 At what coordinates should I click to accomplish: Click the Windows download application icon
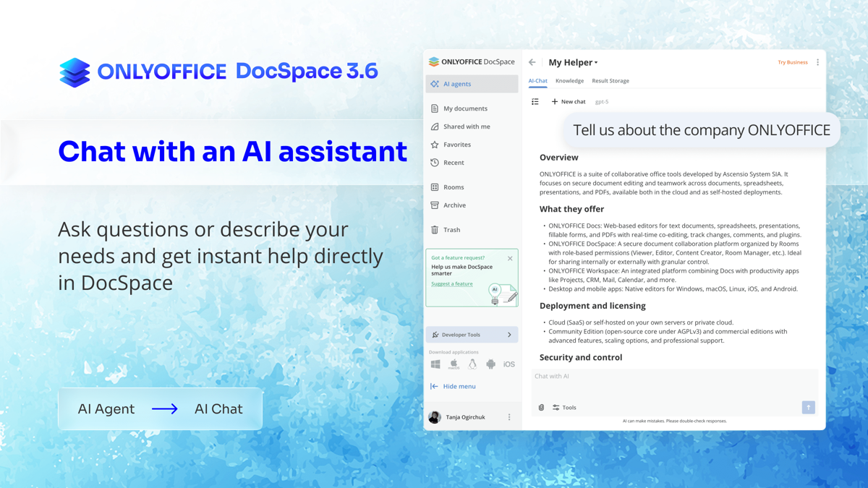pos(435,364)
